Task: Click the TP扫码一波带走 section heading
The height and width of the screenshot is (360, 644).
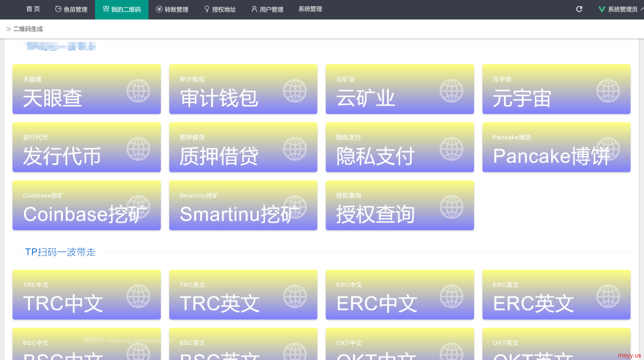Action: pyautogui.click(x=60, y=252)
